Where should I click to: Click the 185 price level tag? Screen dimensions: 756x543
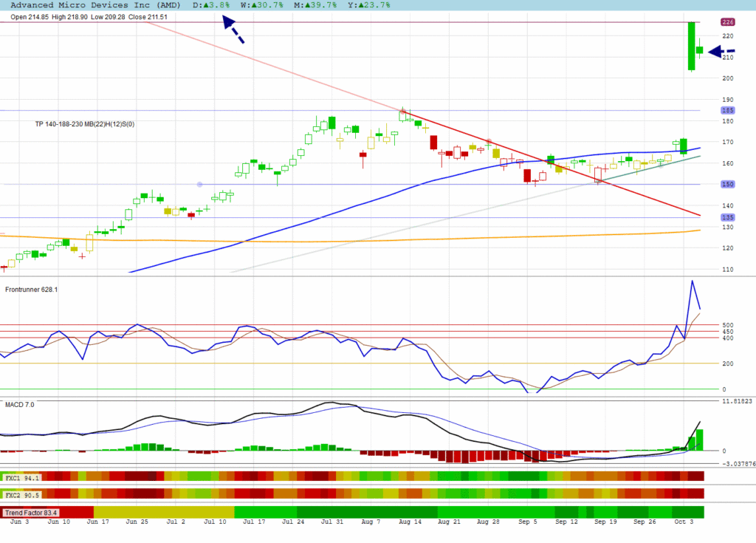[726, 111]
